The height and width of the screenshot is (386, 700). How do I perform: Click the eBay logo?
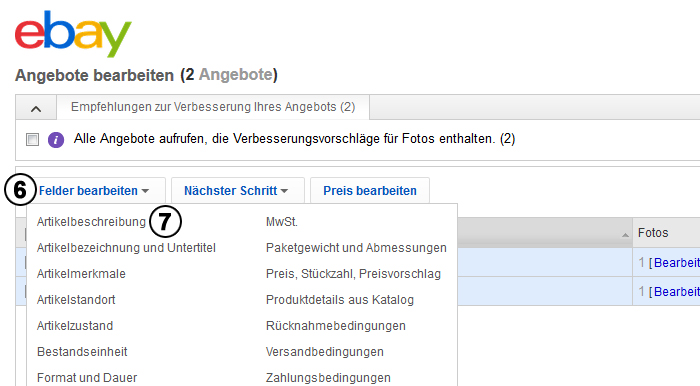pyautogui.click(x=73, y=33)
